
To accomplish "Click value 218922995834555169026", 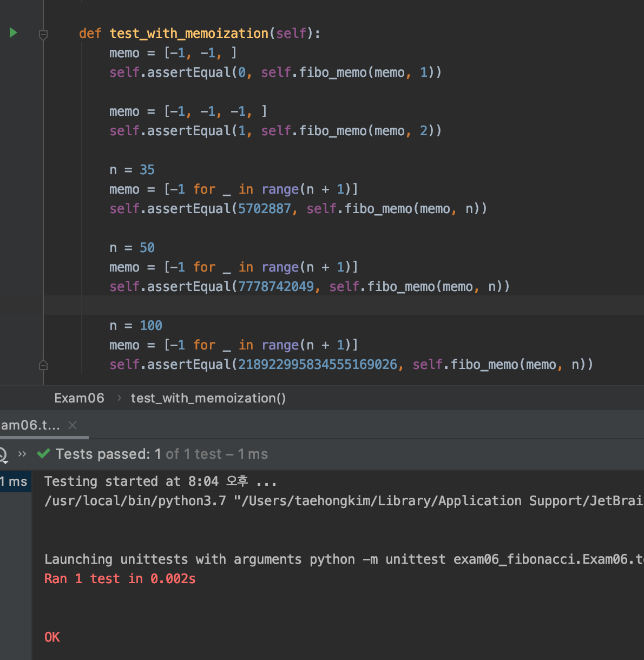I will (x=318, y=365).
